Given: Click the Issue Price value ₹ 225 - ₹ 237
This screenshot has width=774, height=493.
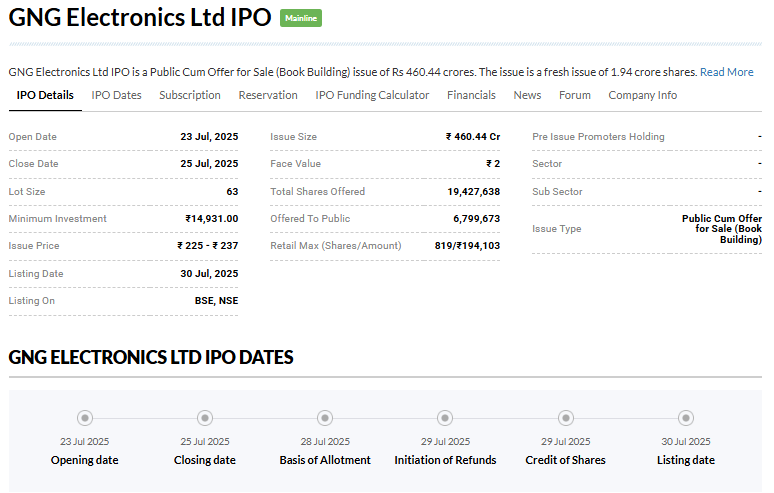Looking at the screenshot, I should pyautogui.click(x=208, y=246).
